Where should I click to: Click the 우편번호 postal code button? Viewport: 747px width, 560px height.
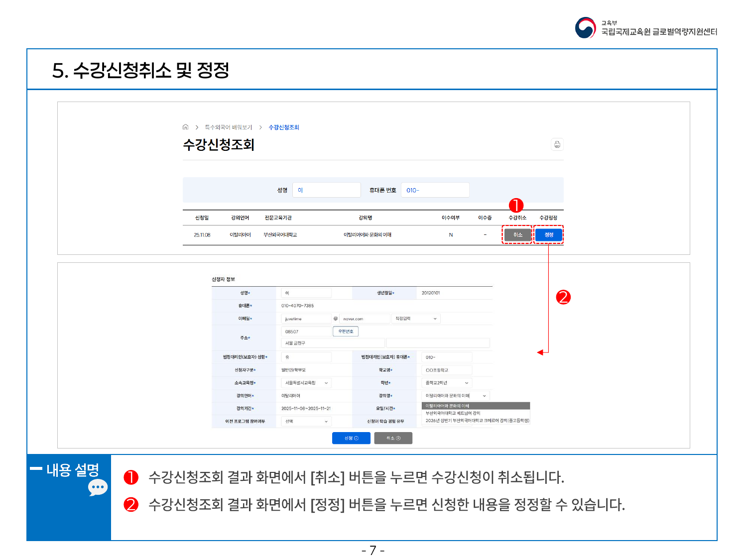click(346, 332)
